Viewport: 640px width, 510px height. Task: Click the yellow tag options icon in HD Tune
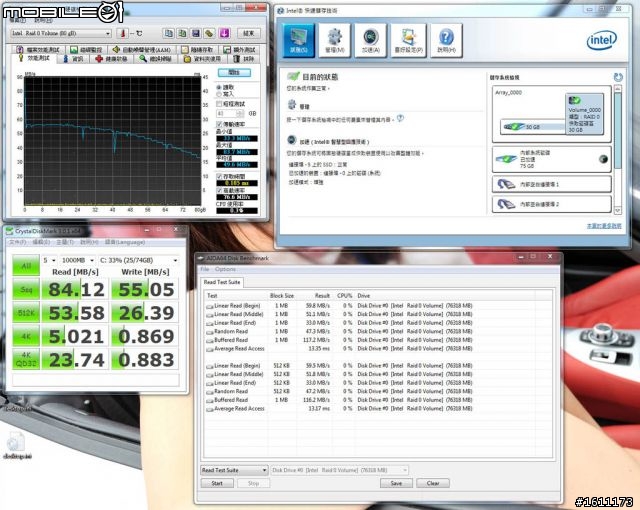click(x=210, y=33)
